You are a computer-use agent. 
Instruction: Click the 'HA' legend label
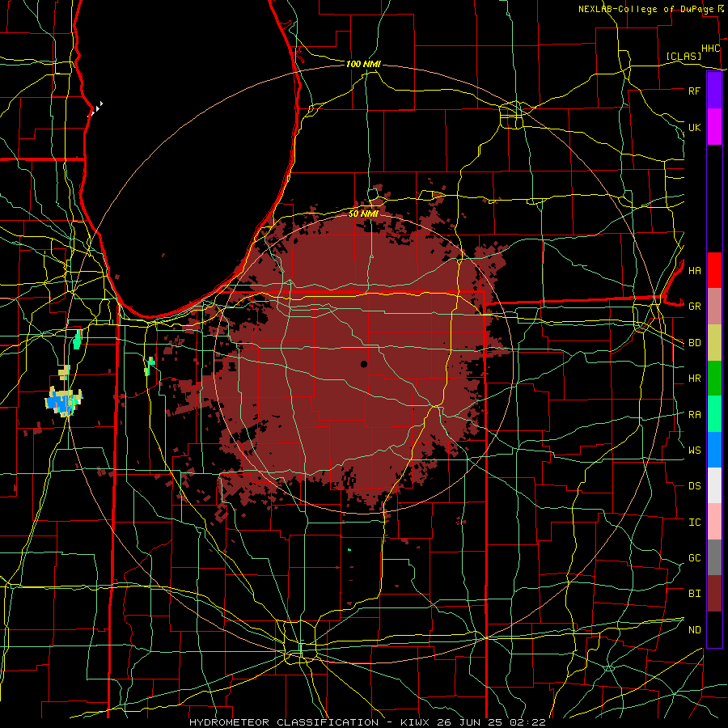point(694,270)
